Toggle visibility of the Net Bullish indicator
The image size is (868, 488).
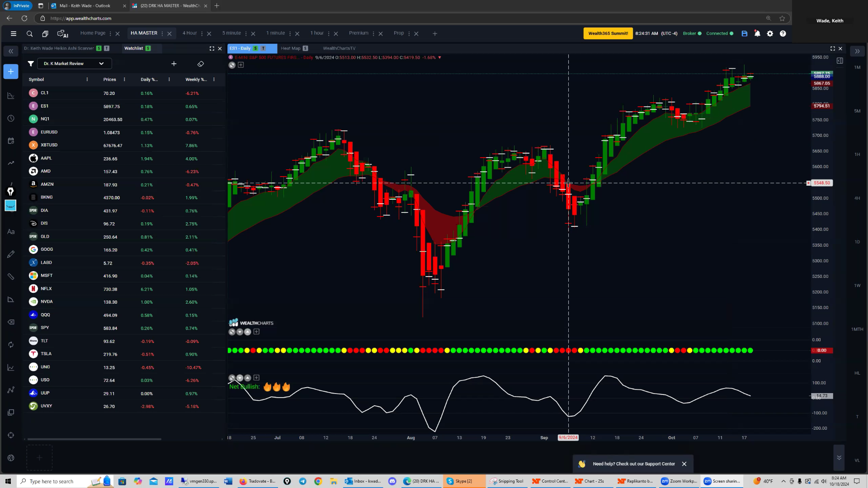[x=232, y=378]
